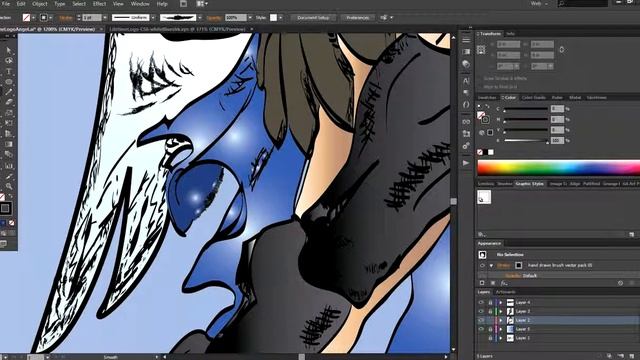This screenshot has height=360, width=640.
Task: Open the fx Add New Effect menu
Action: 504,283
